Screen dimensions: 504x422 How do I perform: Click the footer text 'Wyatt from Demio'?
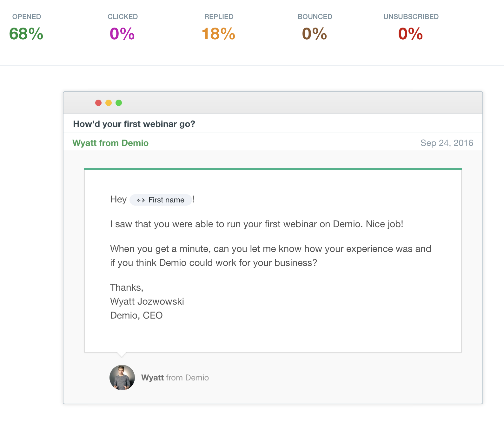[175, 378]
